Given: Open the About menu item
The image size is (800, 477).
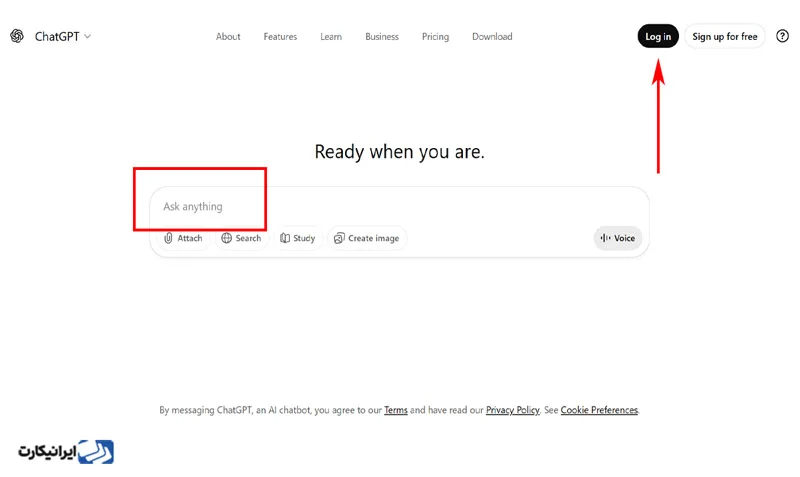Looking at the screenshot, I should pyautogui.click(x=228, y=37).
